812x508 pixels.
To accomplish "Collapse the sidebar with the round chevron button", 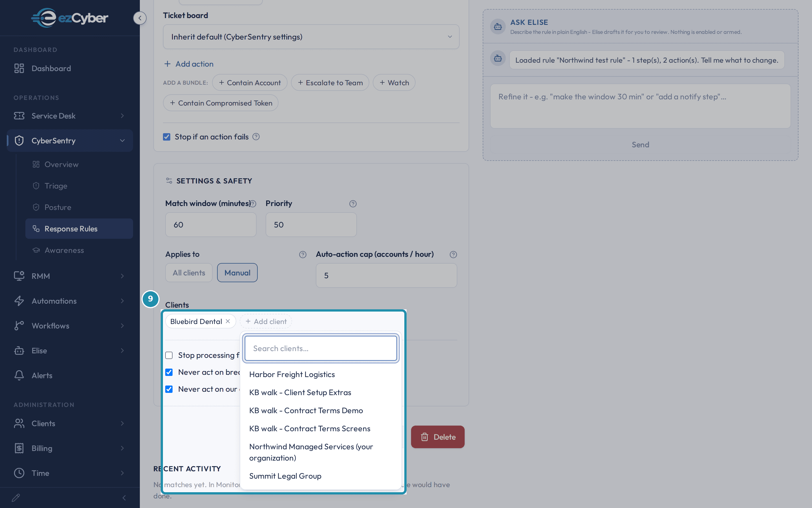I will (x=140, y=18).
